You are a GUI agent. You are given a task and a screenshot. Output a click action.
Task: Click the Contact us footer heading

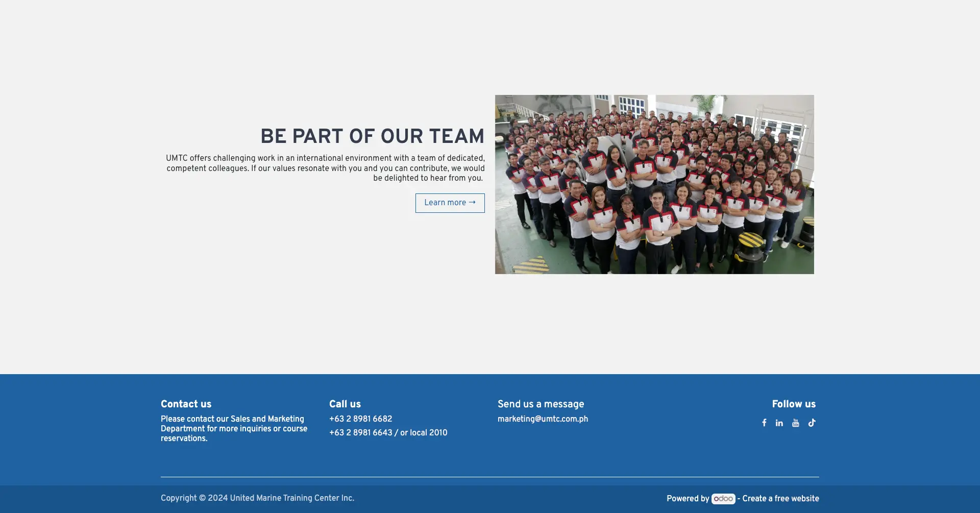(x=186, y=404)
